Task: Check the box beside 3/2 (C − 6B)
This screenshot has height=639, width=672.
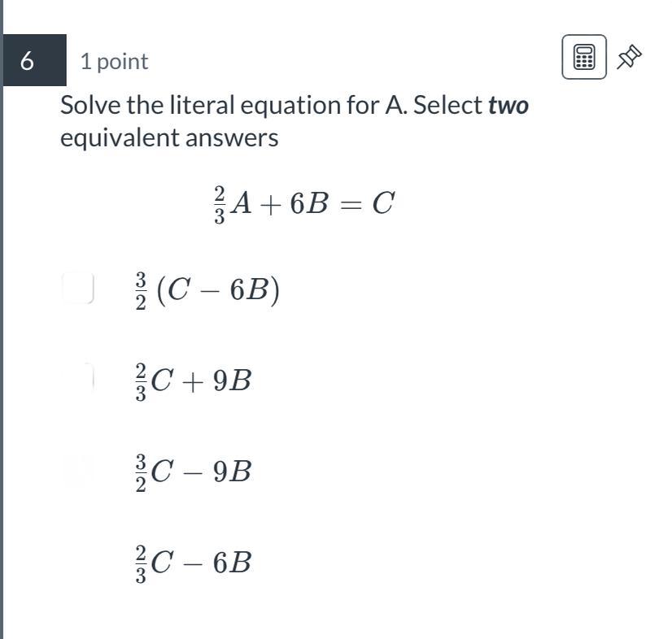Action: (x=78, y=289)
